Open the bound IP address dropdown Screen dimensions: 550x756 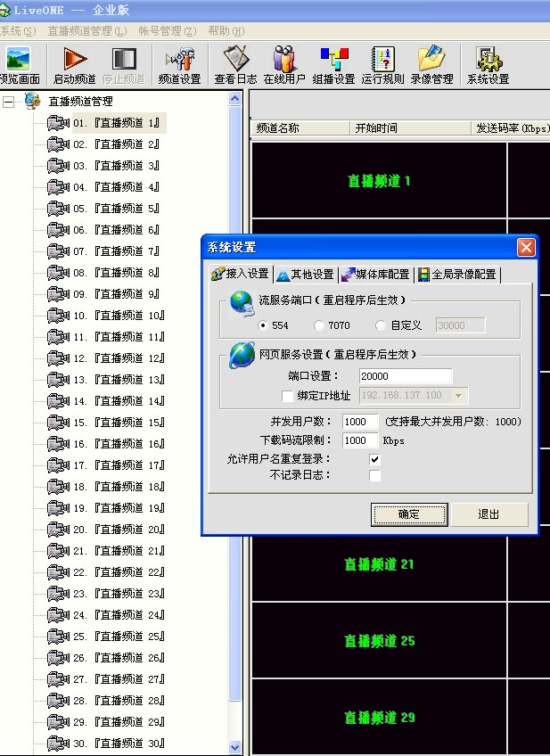coord(459,395)
